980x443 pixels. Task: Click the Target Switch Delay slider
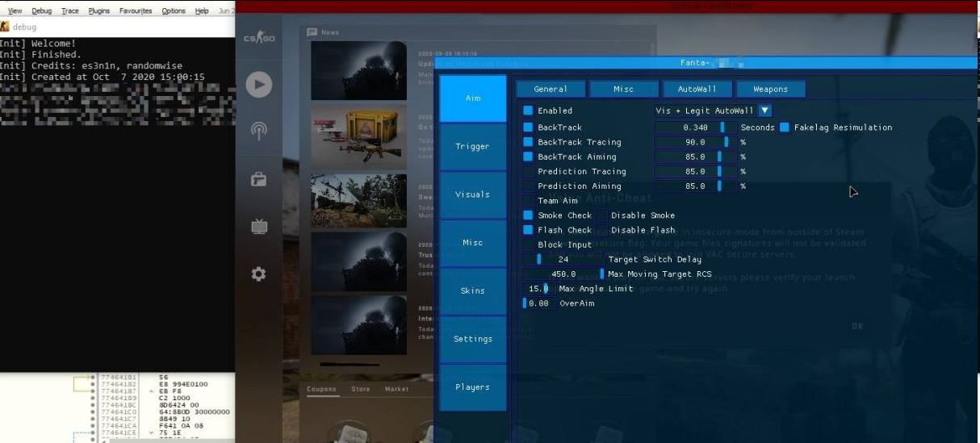click(563, 259)
